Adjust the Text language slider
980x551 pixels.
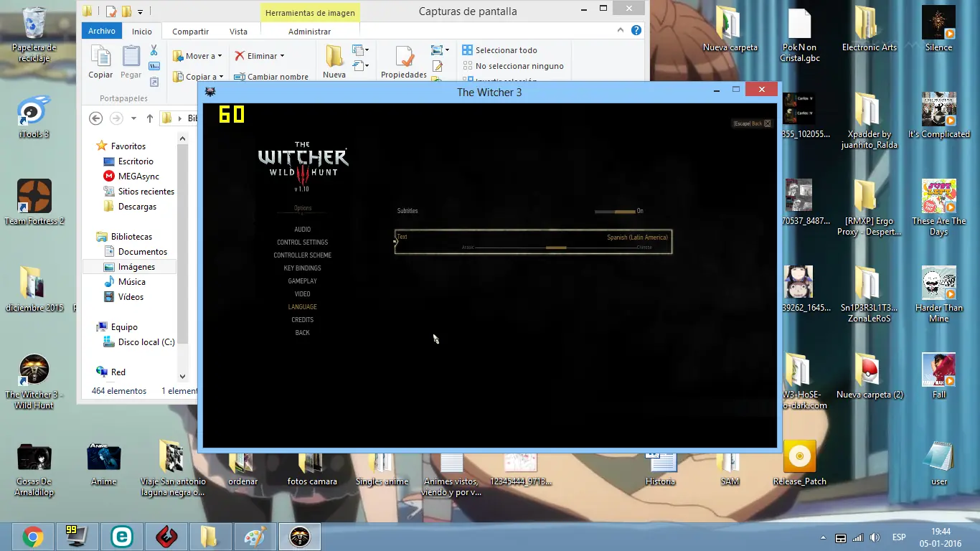[556, 248]
